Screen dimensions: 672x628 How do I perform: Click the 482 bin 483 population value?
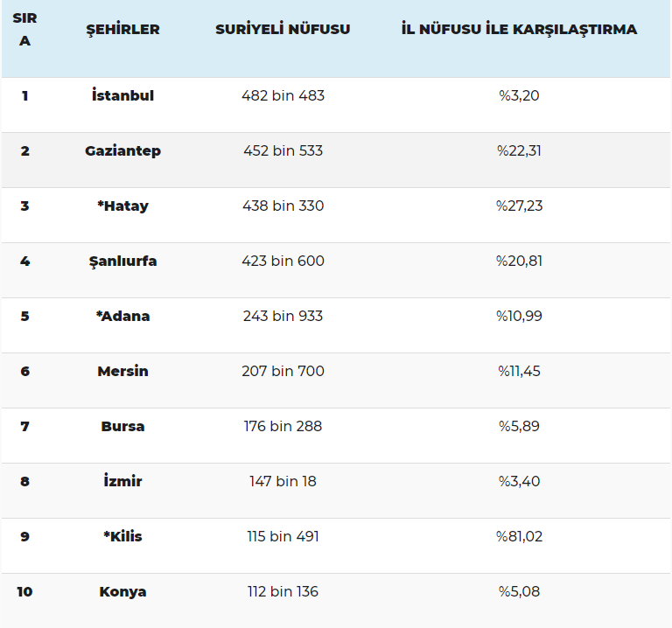[283, 95]
